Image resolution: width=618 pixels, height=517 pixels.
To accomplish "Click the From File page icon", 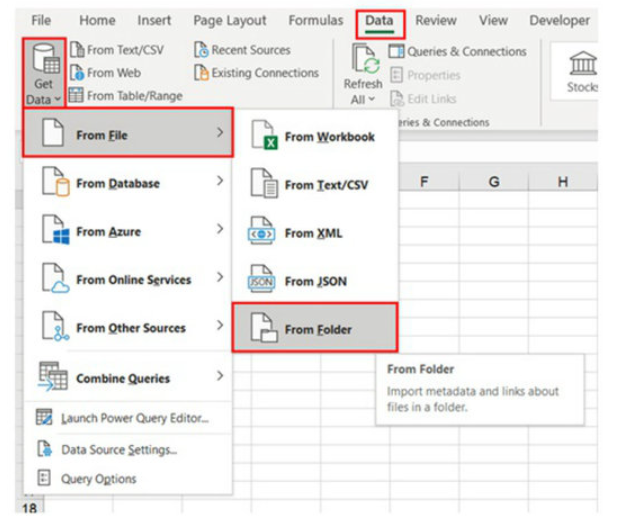I will [x=53, y=132].
